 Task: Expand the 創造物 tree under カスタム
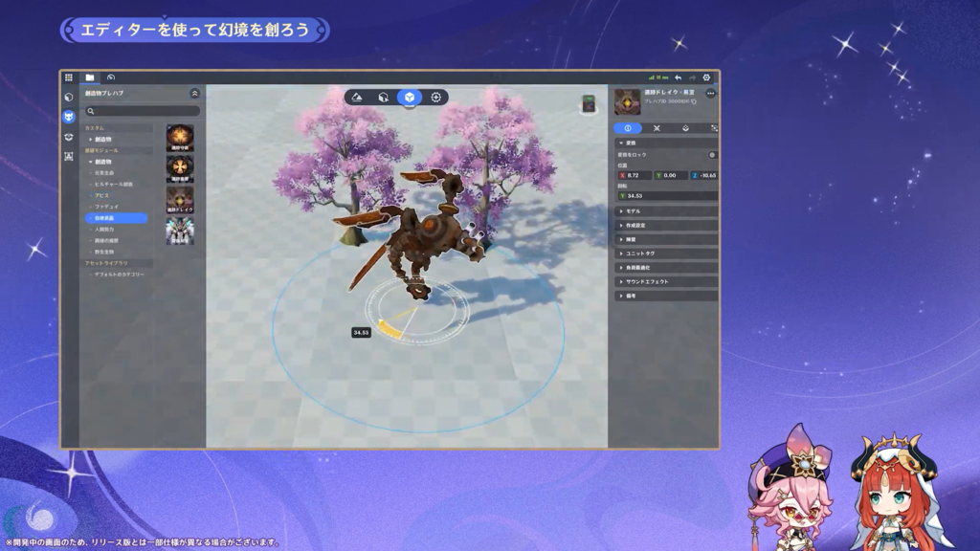[102, 140]
